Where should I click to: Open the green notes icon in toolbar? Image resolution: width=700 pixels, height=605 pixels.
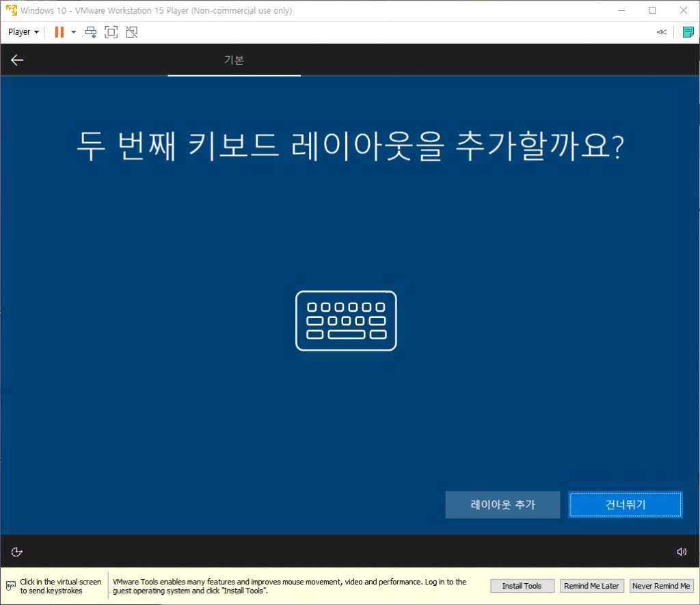point(688,32)
